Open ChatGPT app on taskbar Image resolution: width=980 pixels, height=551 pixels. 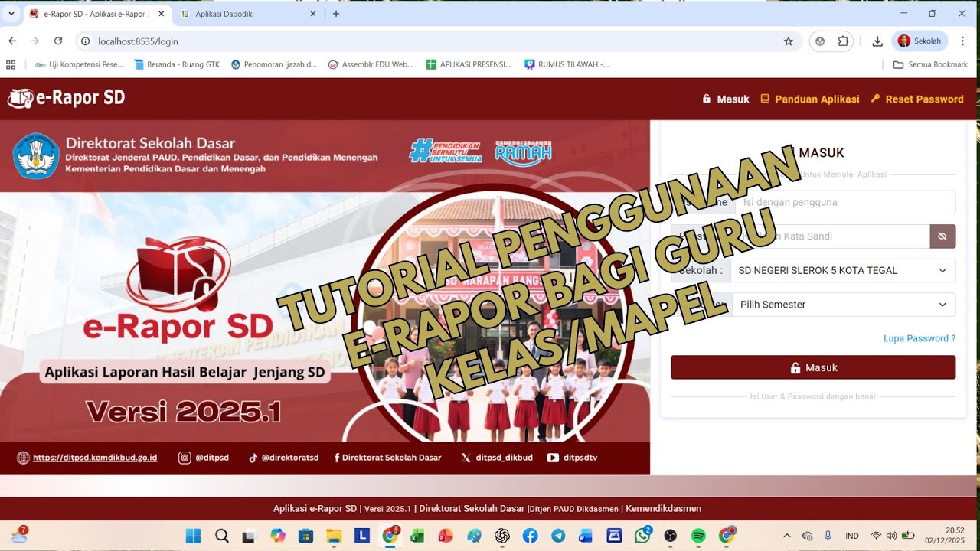click(x=502, y=536)
